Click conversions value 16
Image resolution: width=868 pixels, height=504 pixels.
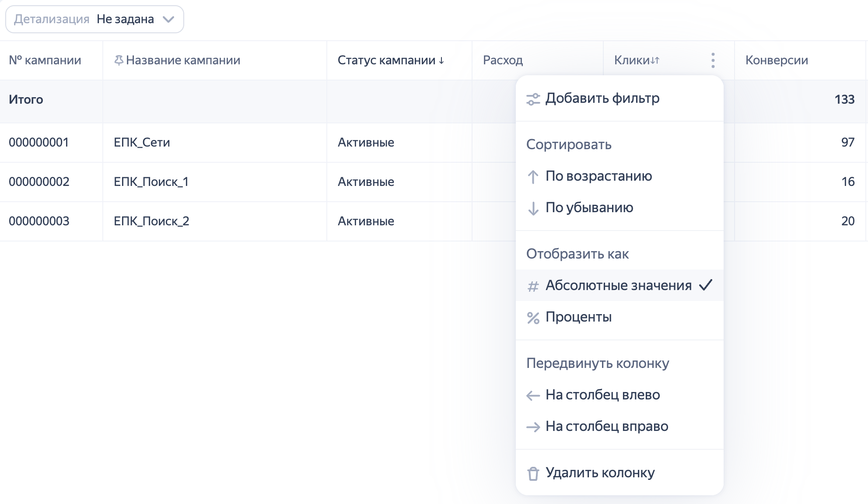tap(848, 182)
